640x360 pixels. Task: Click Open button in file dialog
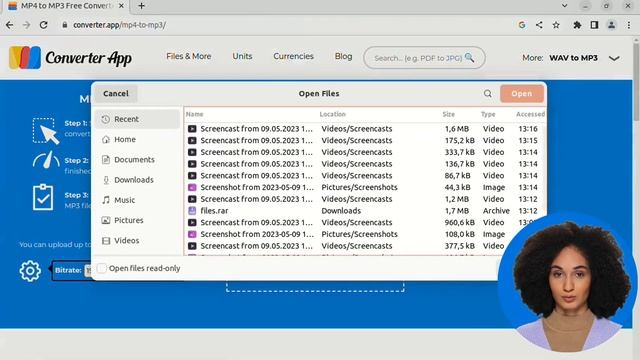click(522, 93)
